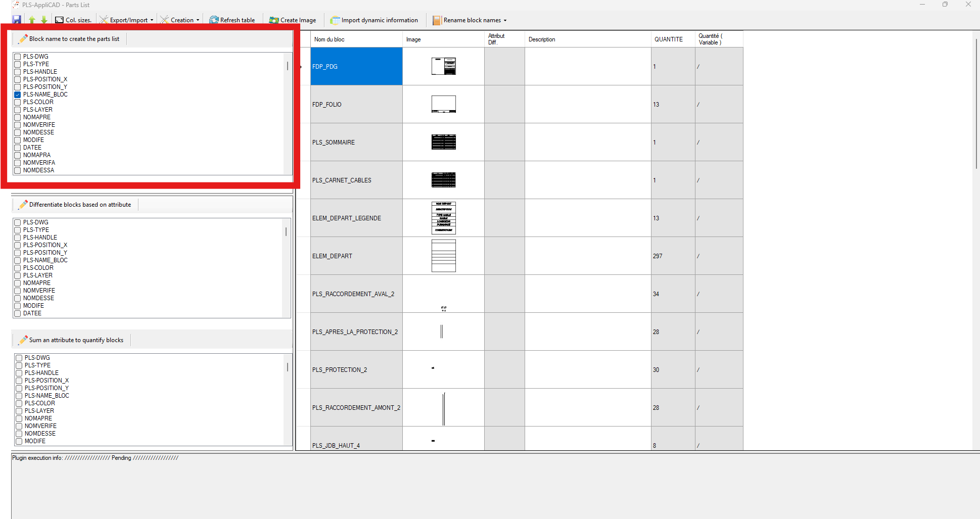This screenshot has width=980, height=519.
Task: Click 'Block name to create the parts list' button
Action: click(x=69, y=39)
